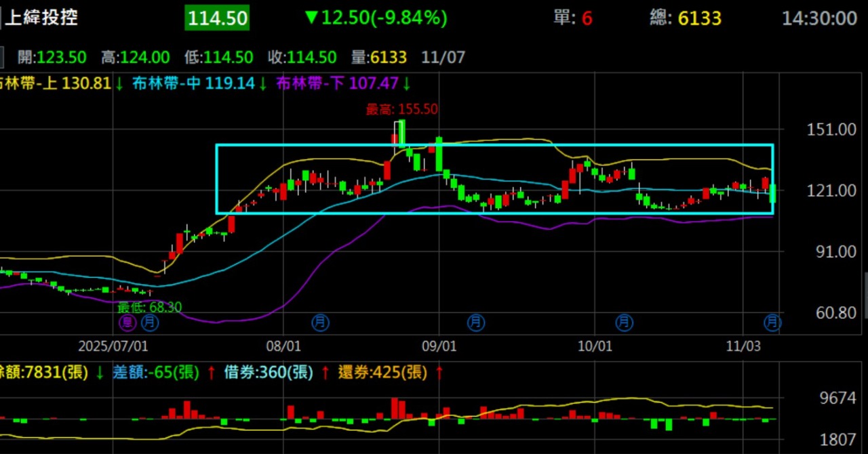Image resolution: width=868 pixels, height=454 pixels.
Task: Click the 月 marker after the 11/03 date
Action: coord(773,322)
